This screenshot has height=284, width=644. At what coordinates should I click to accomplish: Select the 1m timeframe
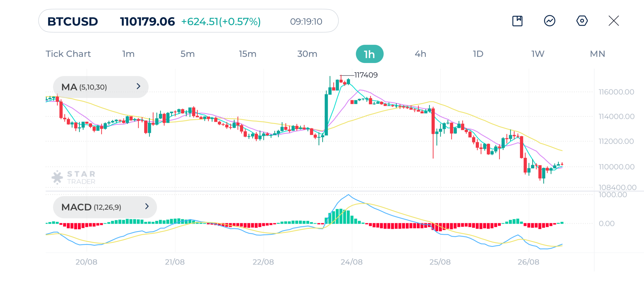coord(128,54)
